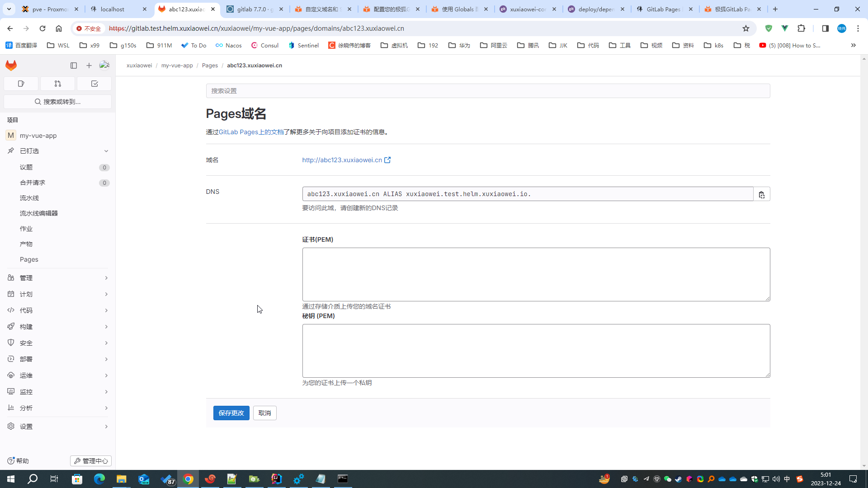Open the GitLab Pages documentation link
Image resolution: width=868 pixels, height=488 pixels.
point(251,132)
